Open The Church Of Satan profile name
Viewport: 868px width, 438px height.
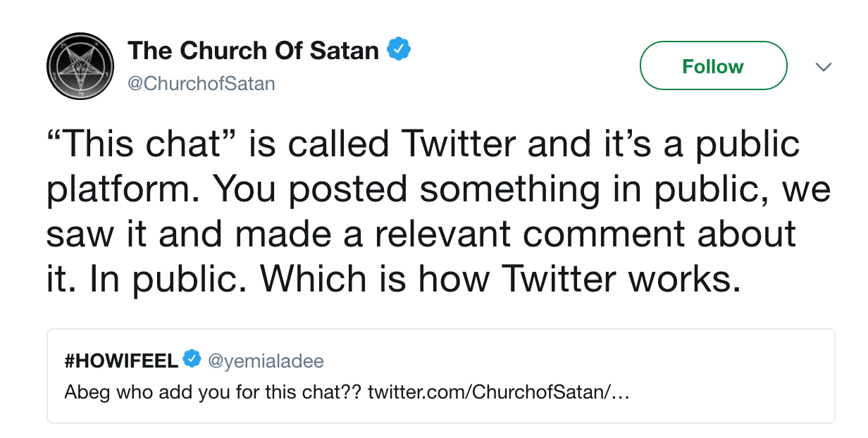(254, 51)
